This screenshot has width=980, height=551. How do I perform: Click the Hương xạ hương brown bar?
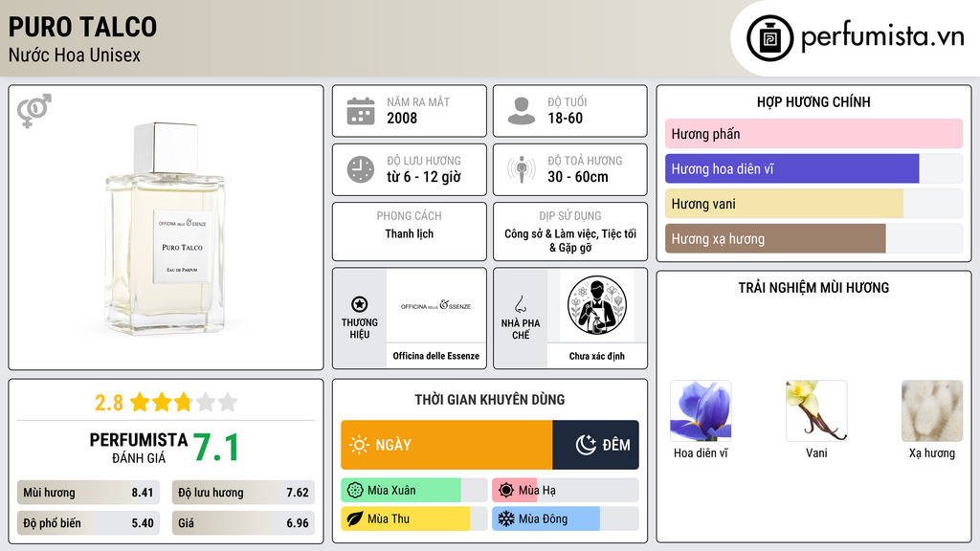[775, 238]
